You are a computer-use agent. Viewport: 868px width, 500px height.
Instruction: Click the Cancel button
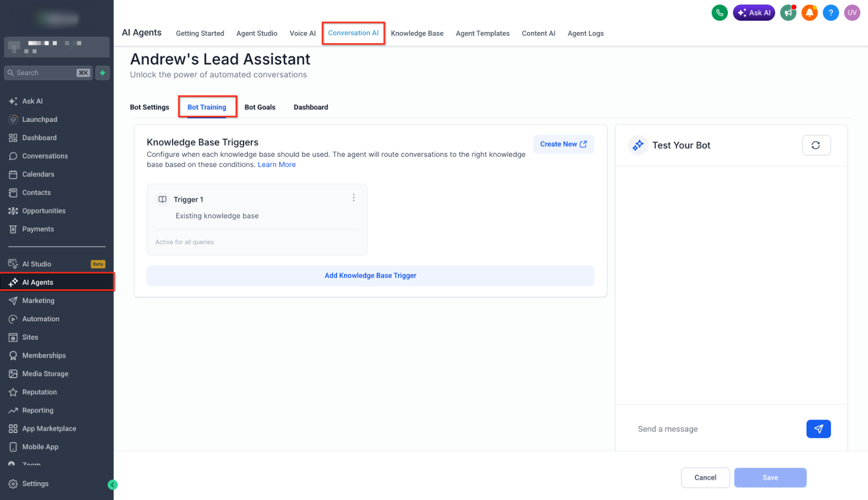[705, 478]
